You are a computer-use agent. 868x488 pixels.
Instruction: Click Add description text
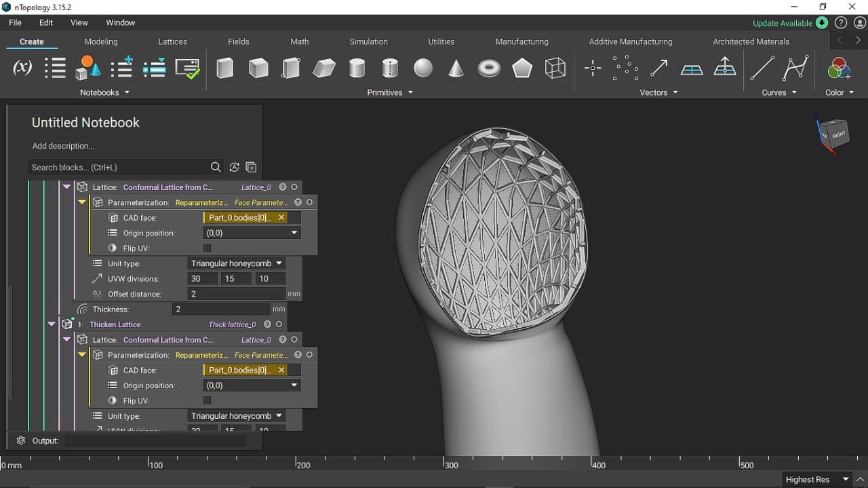click(x=63, y=146)
